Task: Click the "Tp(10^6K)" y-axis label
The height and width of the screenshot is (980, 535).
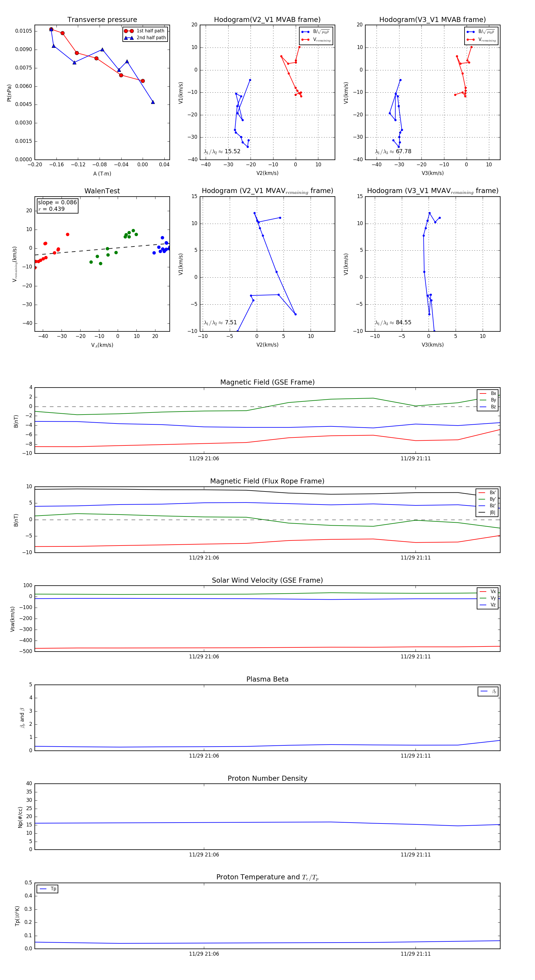Action: click(17, 916)
